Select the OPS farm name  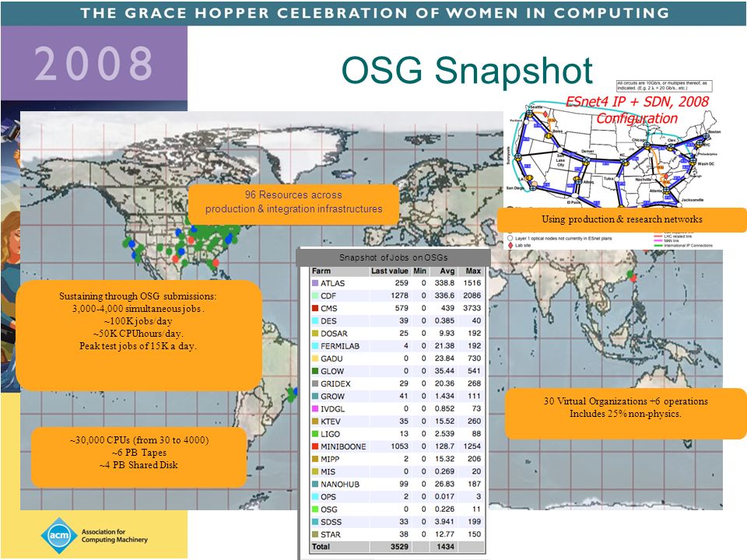click(328, 497)
